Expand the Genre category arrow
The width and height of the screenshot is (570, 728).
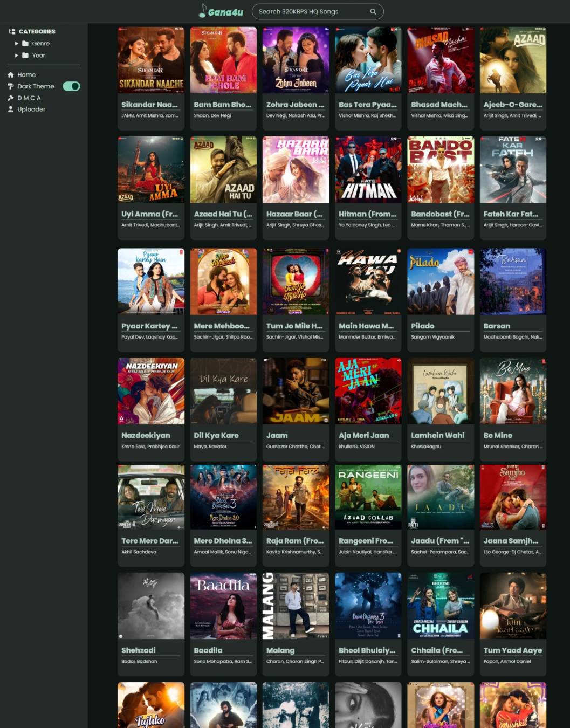17,44
